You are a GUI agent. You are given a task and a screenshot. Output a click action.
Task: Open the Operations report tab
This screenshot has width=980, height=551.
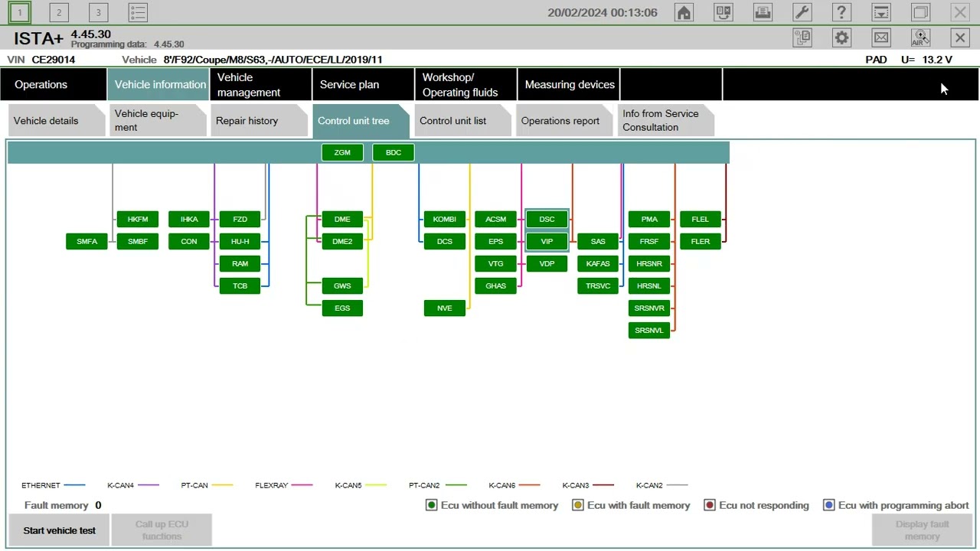coord(564,120)
